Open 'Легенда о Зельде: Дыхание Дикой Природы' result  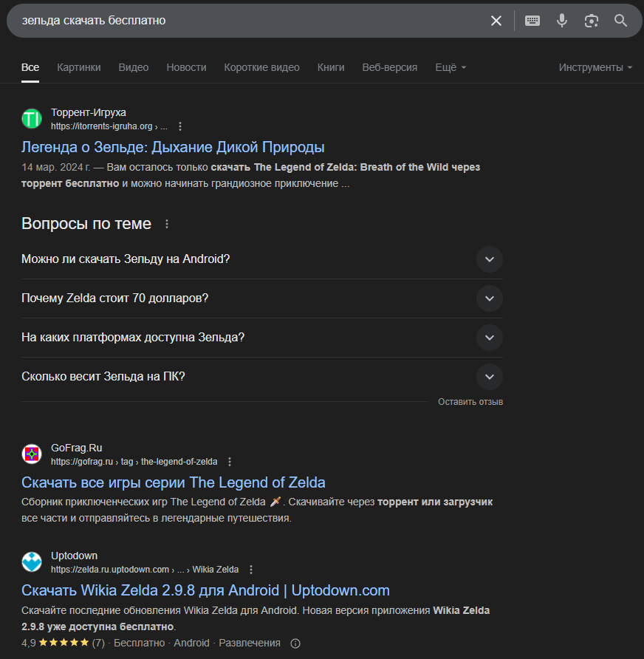point(173,147)
